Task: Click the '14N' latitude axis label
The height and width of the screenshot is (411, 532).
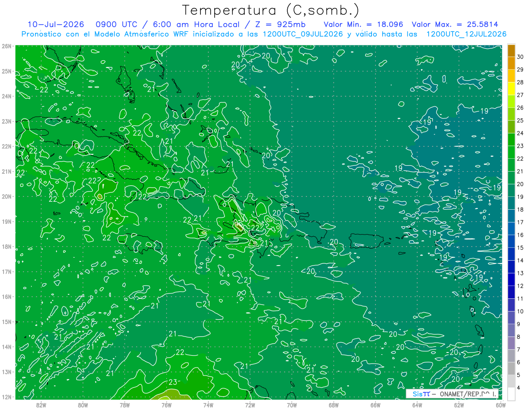Action: (7, 347)
